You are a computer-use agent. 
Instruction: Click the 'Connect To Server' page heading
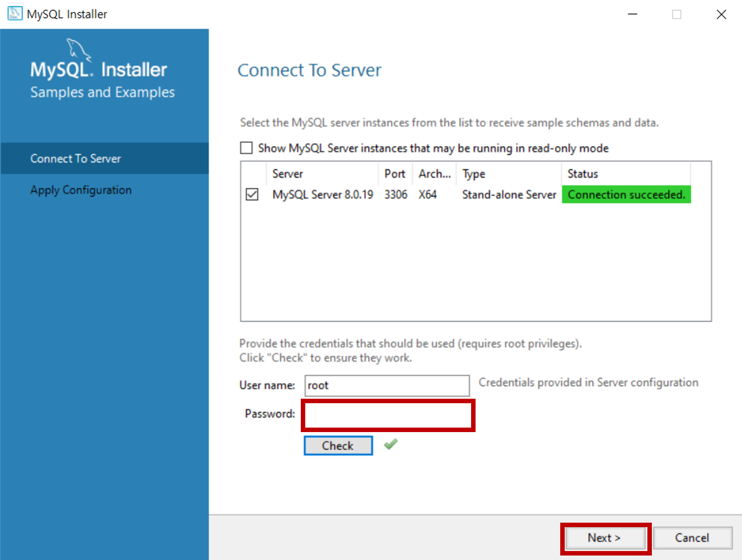click(309, 70)
